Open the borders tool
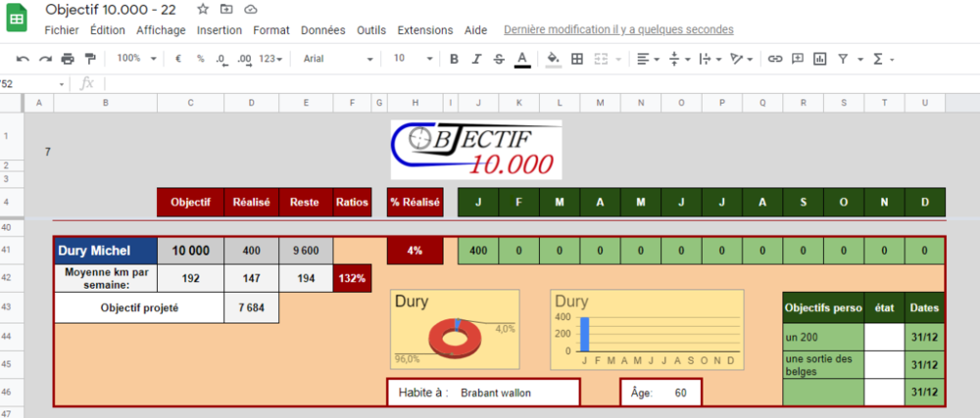 point(577,59)
